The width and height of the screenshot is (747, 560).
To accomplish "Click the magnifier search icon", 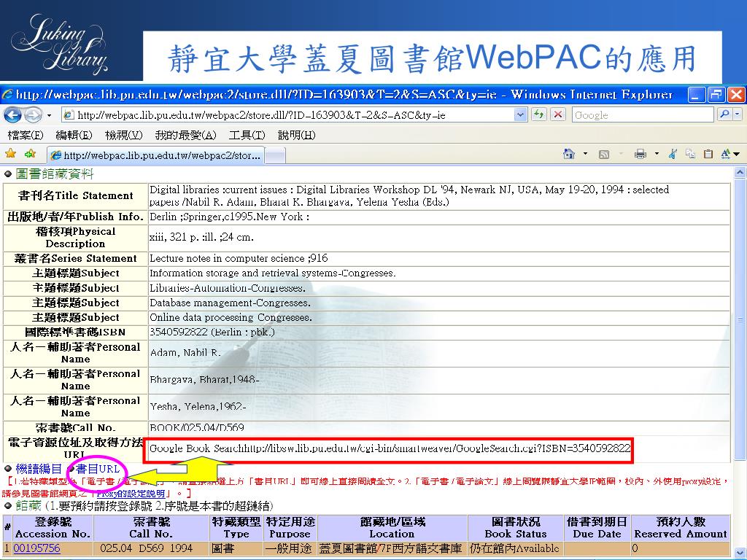I will (x=724, y=114).
